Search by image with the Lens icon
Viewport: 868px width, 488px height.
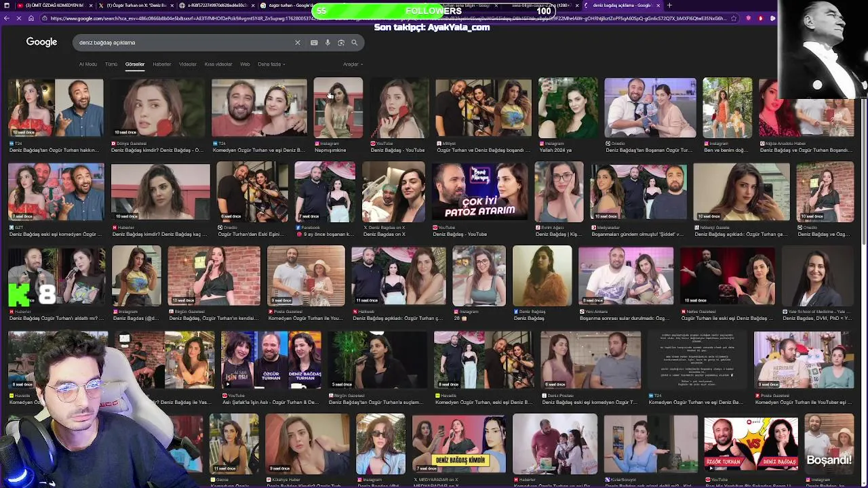coord(341,43)
